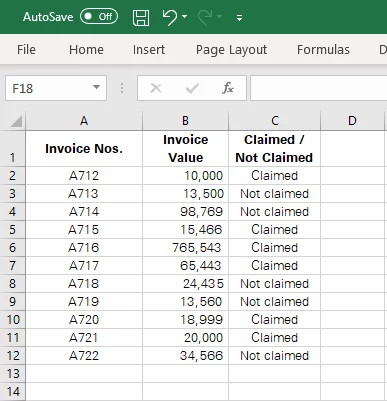The width and height of the screenshot is (387, 401).
Task: Select cell with value 65,443
Action: click(x=185, y=266)
